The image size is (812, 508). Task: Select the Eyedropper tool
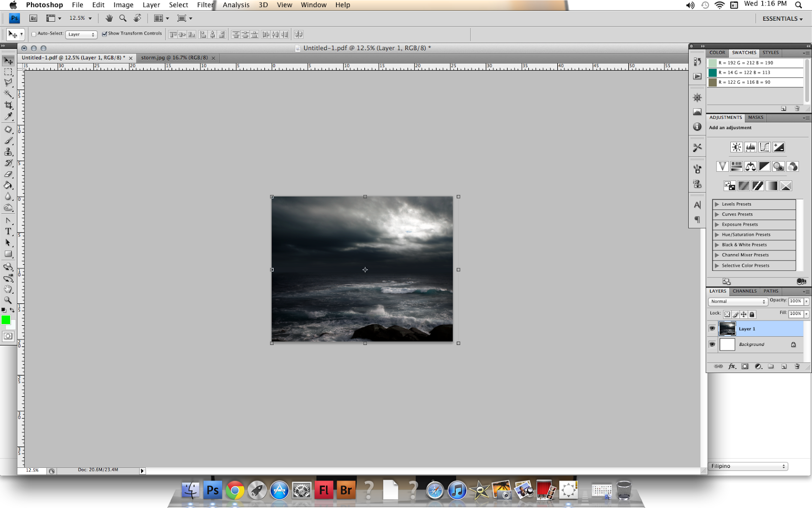(x=8, y=116)
